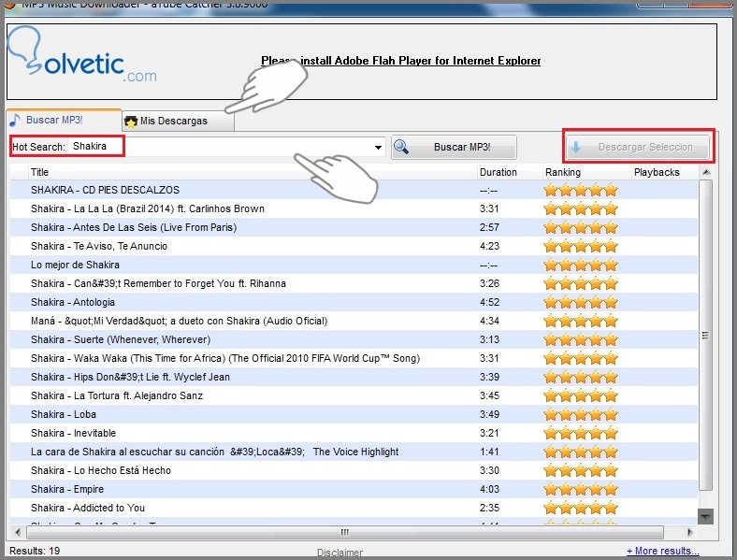Select Shakira - La Tortura ft. Alejandro Sanz row

click(x=354, y=395)
